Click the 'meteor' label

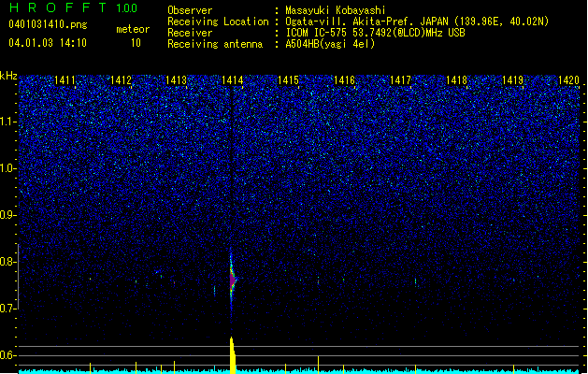coord(133,29)
